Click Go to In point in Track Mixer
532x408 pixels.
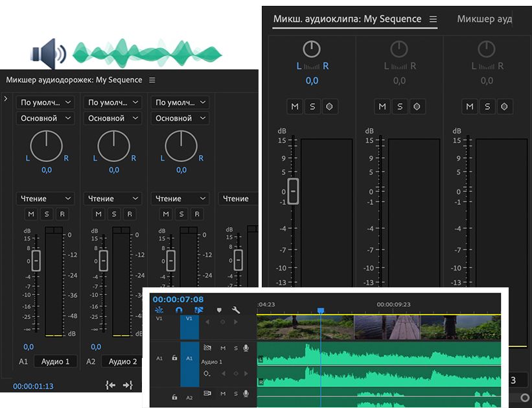110,385
